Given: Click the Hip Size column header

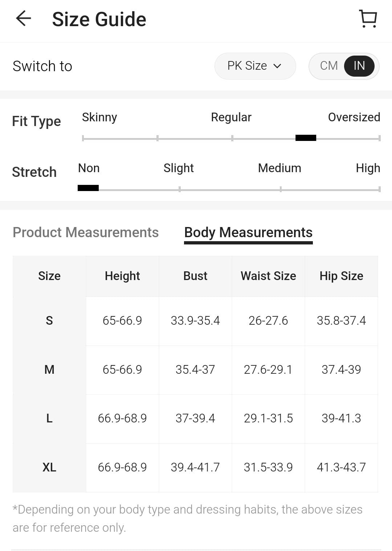Looking at the screenshot, I should (341, 276).
